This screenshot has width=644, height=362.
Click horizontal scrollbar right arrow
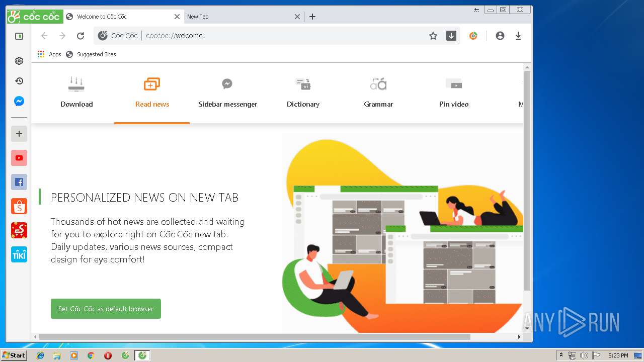pyautogui.click(x=520, y=337)
